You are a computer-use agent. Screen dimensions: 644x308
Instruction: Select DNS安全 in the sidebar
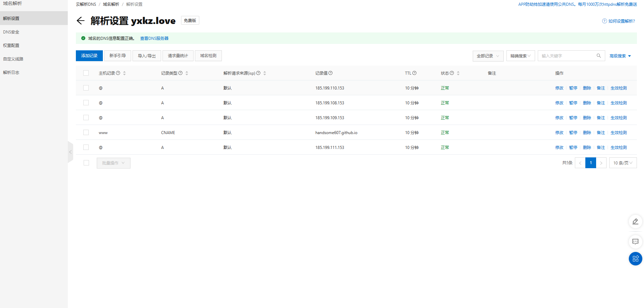11,32
